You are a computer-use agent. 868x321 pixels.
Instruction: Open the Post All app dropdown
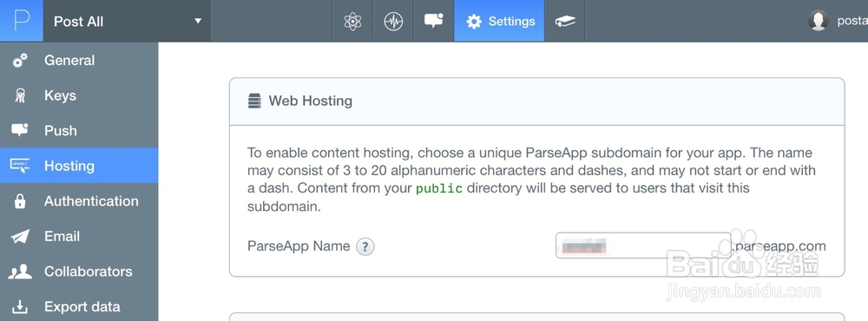(x=128, y=21)
